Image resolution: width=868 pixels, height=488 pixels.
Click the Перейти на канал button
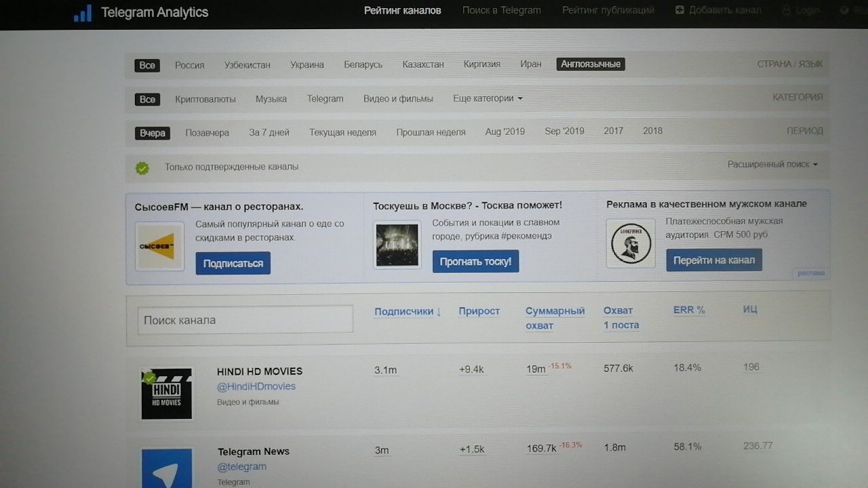click(714, 260)
